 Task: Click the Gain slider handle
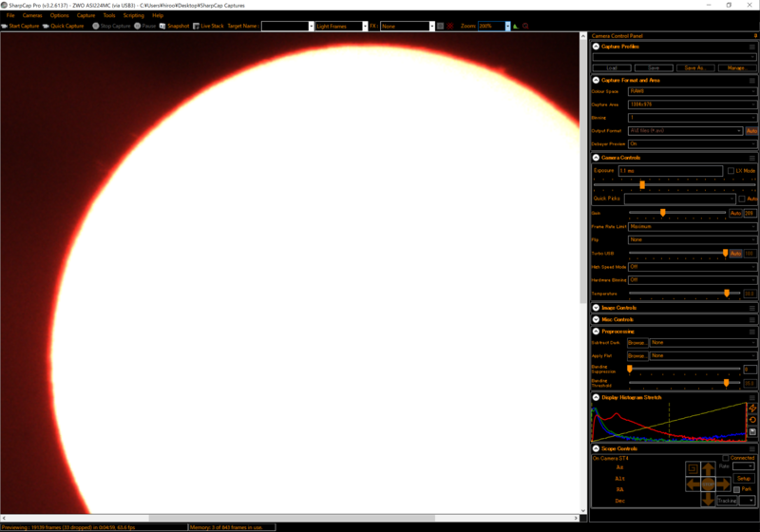coord(662,213)
